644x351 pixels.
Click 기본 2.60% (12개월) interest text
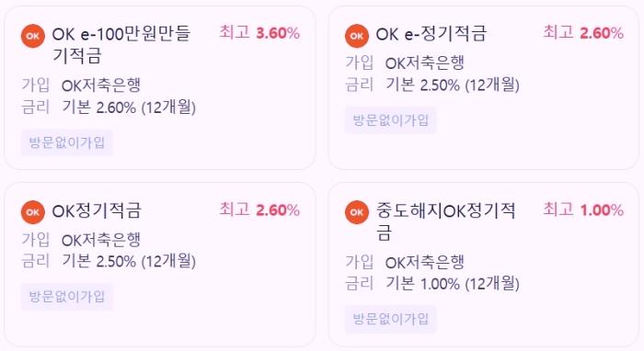coord(129,108)
